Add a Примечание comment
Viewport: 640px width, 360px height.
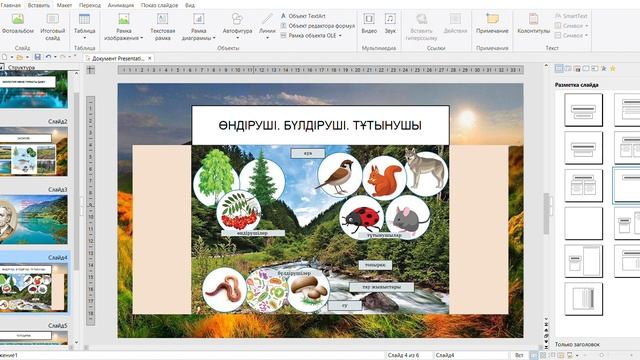point(492,24)
